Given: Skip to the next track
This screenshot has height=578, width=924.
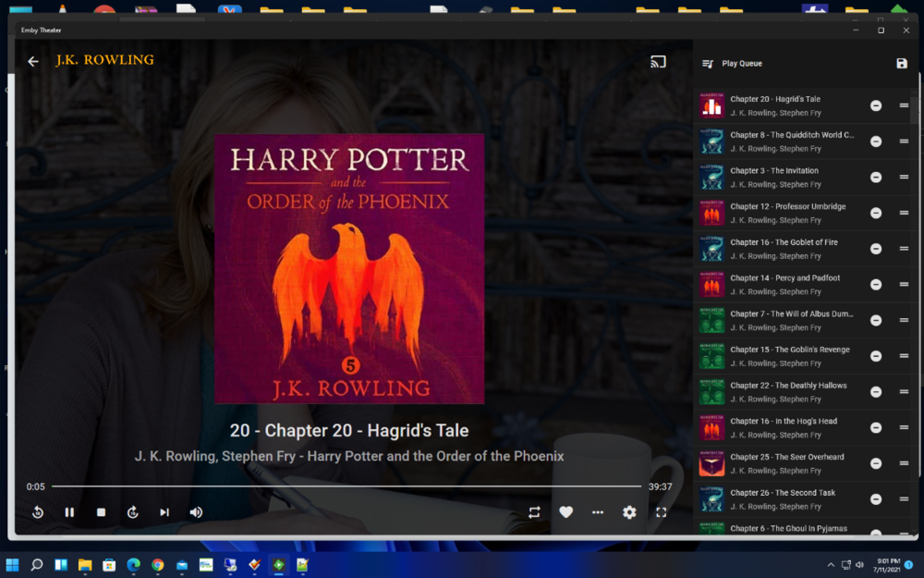Looking at the screenshot, I should point(164,512).
